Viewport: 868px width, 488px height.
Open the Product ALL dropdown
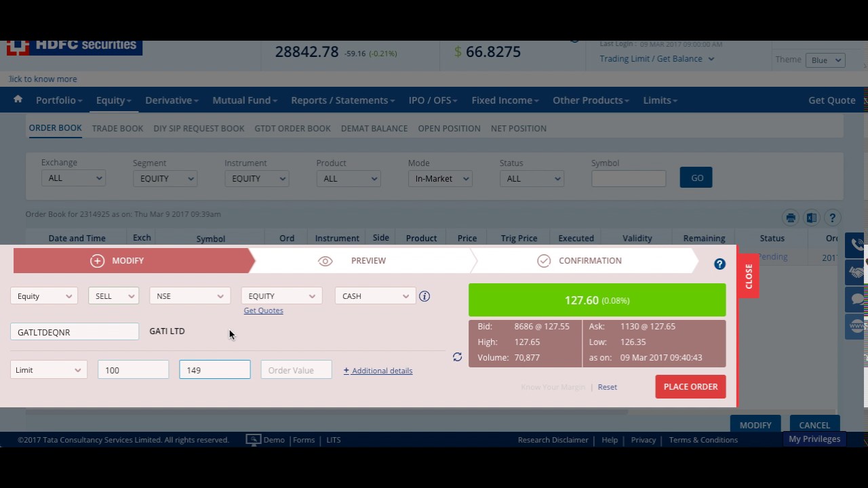348,178
